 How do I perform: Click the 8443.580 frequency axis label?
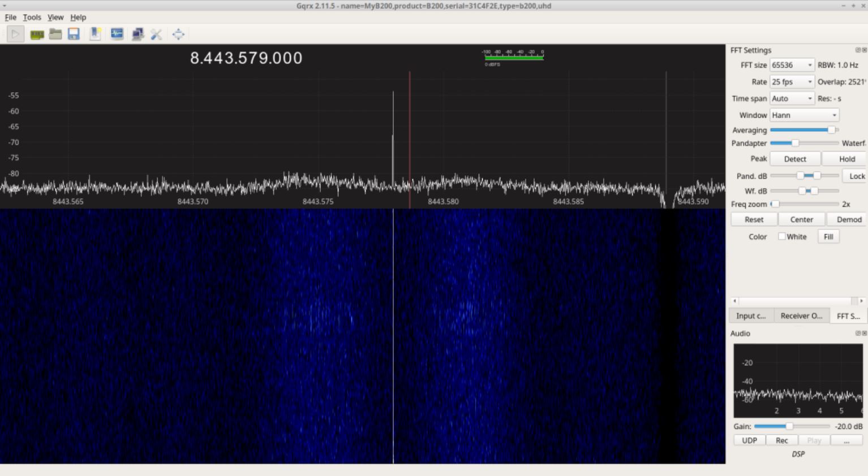(443, 202)
